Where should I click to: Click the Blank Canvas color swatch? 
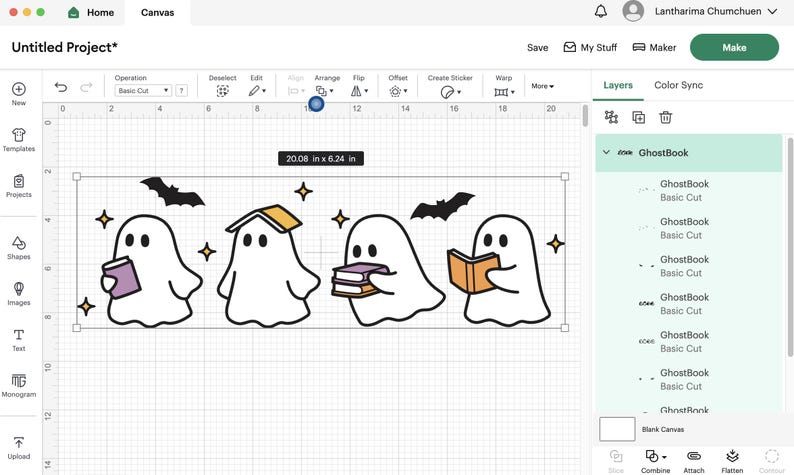coord(617,429)
